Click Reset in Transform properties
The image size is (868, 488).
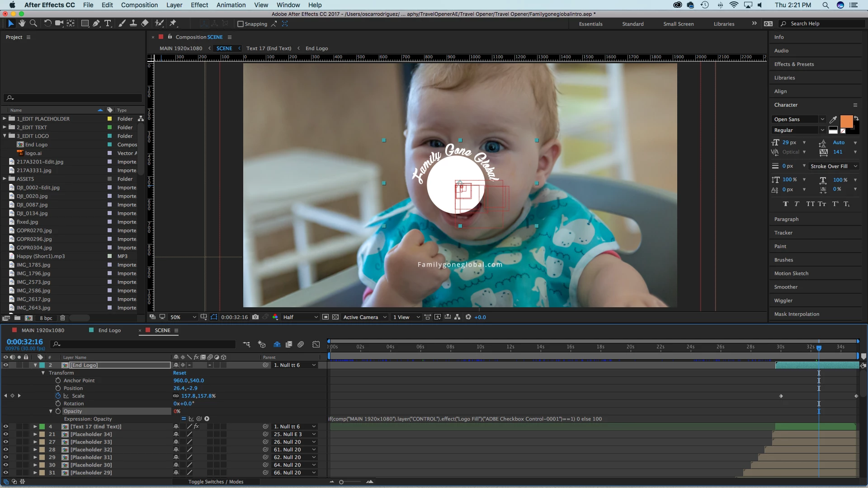click(179, 373)
